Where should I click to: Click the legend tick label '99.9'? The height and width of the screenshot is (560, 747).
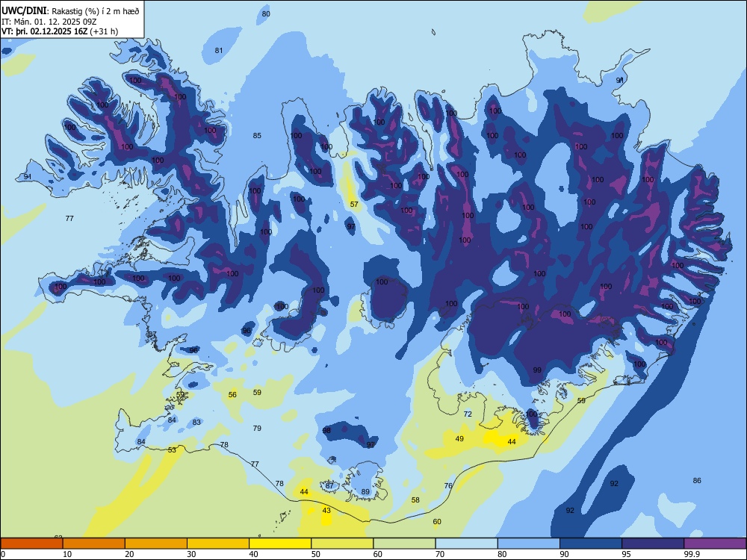[x=692, y=554]
